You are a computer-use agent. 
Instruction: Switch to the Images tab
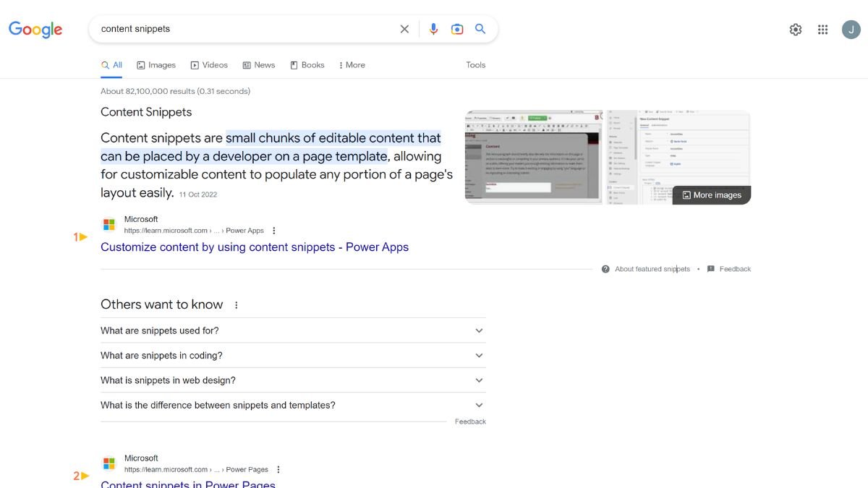tap(156, 65)
